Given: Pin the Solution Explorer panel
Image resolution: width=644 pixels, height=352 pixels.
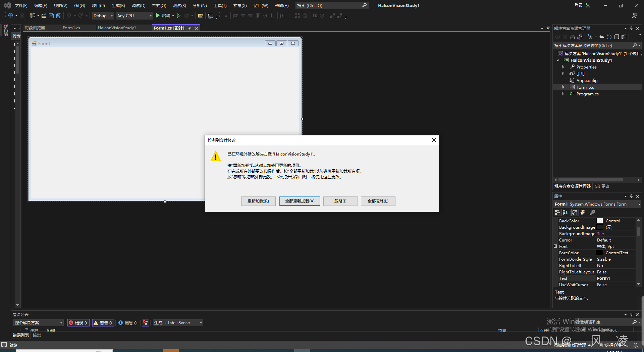Looking at the screenshot, I should pos(631,28).
